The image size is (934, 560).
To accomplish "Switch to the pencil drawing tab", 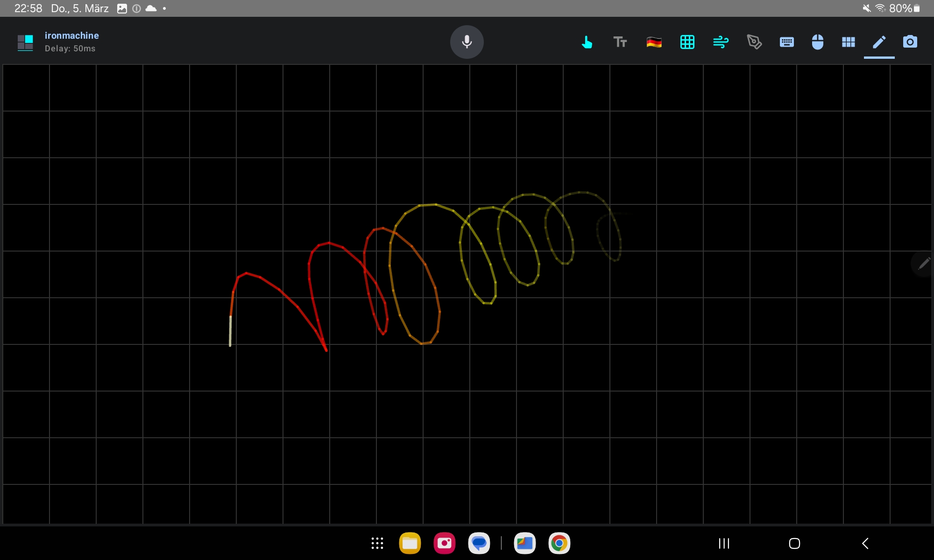I will coord(878,42).
